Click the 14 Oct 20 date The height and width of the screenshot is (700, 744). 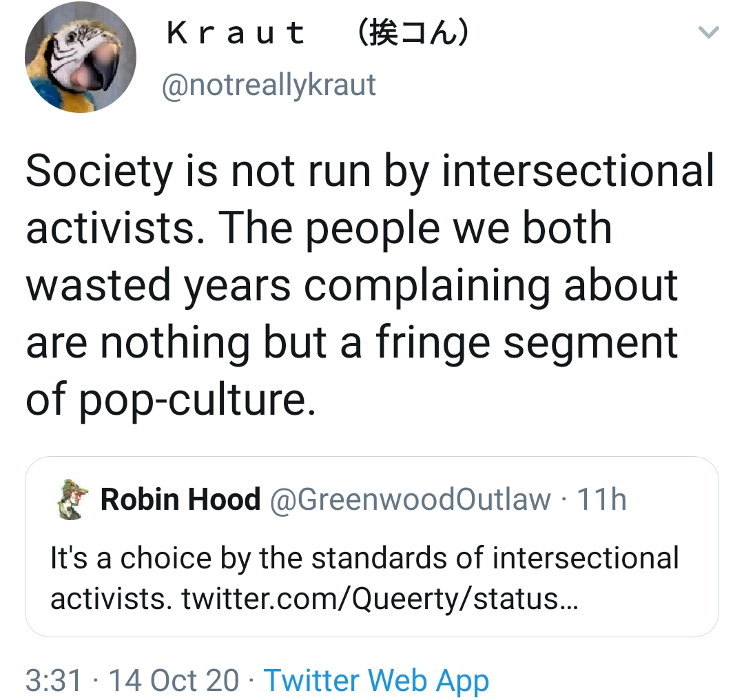(174, 680)
